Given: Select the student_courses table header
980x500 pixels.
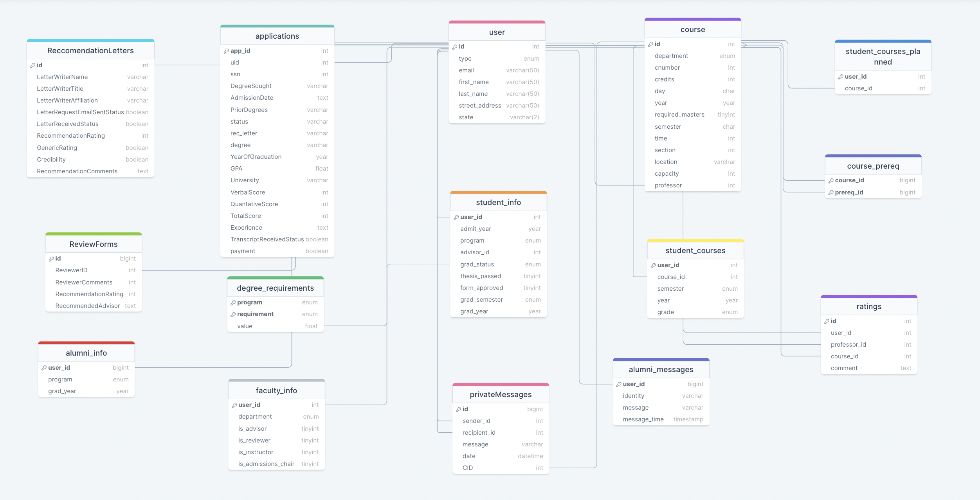Looking at the screenshot, I should [695, 250].
